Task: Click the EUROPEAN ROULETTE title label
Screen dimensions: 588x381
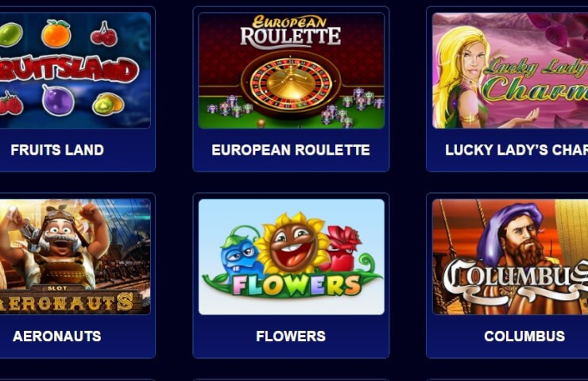Action: coord(291,150)
